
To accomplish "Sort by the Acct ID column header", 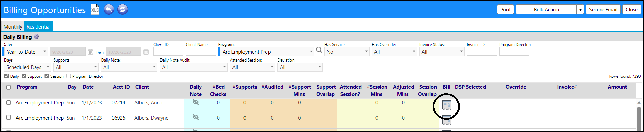I will coord(121,87).
